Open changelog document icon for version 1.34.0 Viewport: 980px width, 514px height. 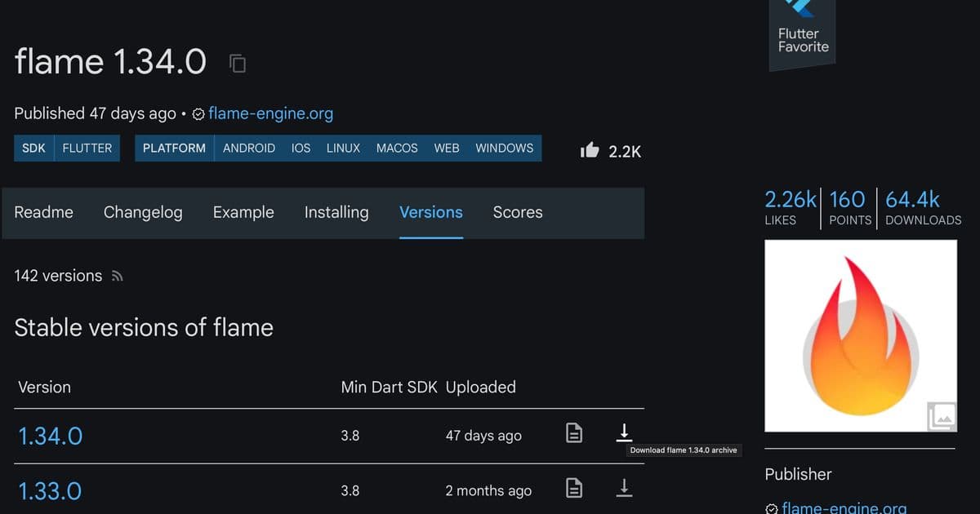point(573,435)
